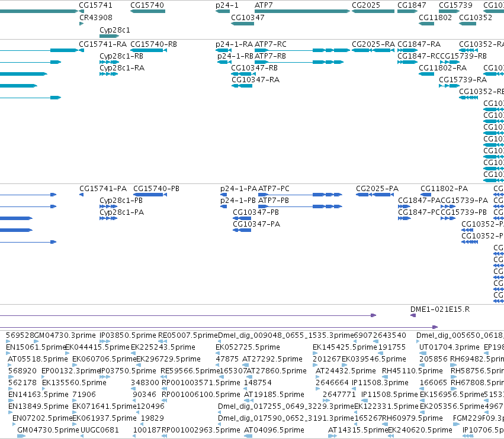Viewport: 504px width, 439px height.
Task: Click EST RE05007.5prime
Action: [188, 335]
